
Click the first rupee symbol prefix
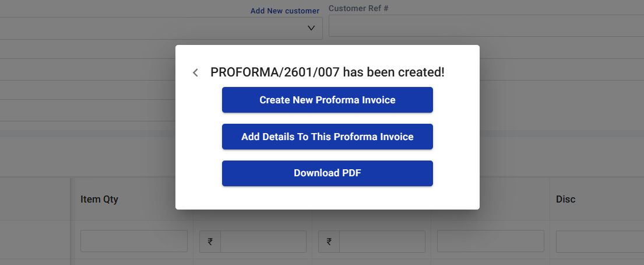(210, 242)
